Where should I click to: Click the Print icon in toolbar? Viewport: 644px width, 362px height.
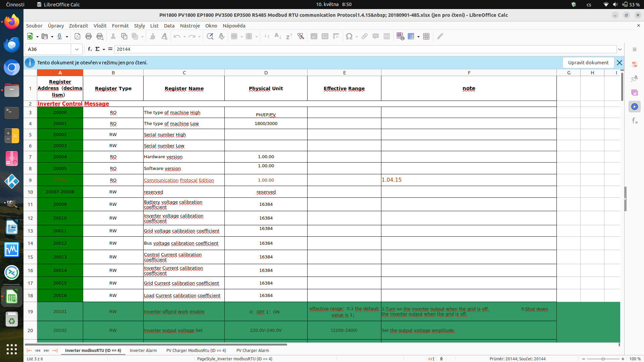coord(89,36)
